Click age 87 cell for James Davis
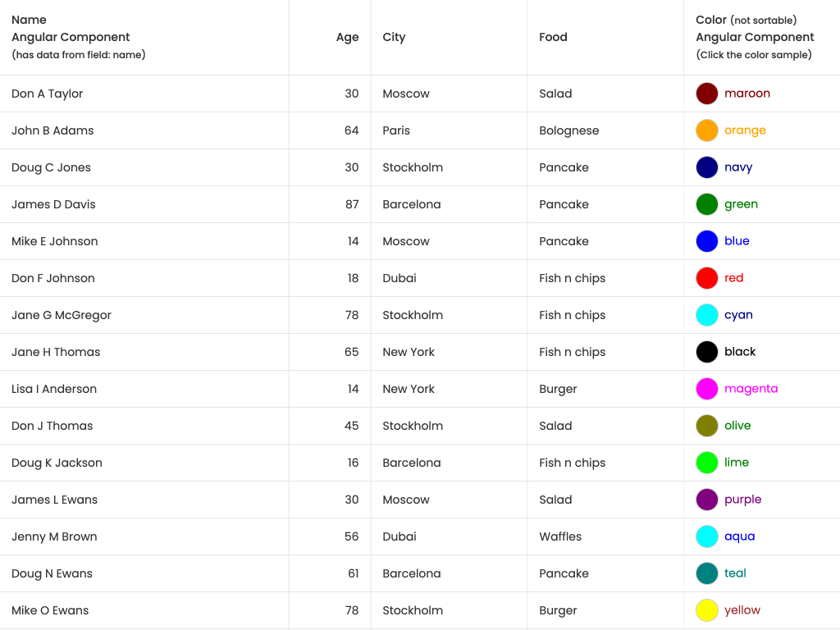The height and width of the screenshot is (630, 840). (x=352, y=204)
